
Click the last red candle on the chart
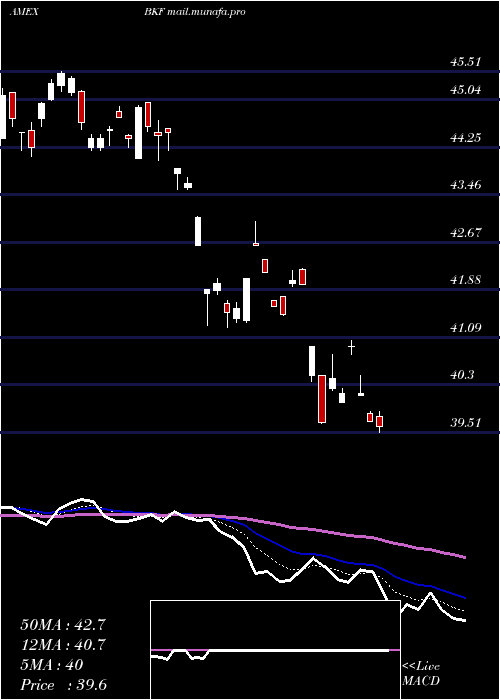tap(380, 421)
